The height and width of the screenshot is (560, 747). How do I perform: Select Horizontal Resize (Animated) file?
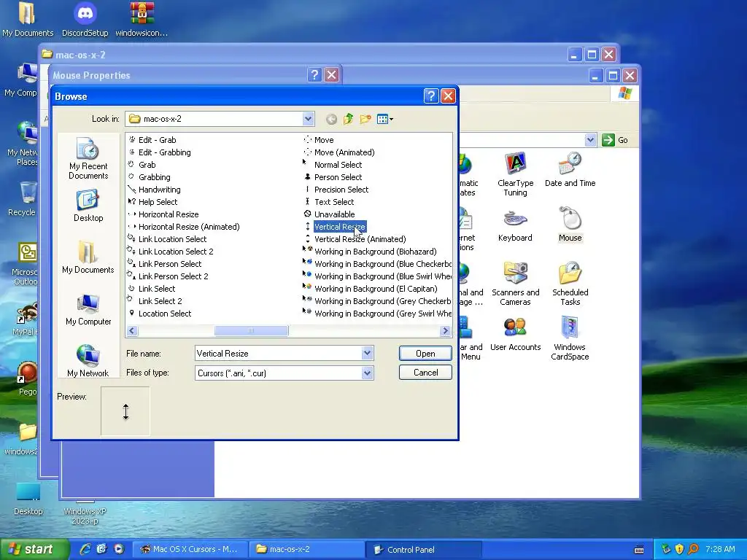click(x=184, y=227)
